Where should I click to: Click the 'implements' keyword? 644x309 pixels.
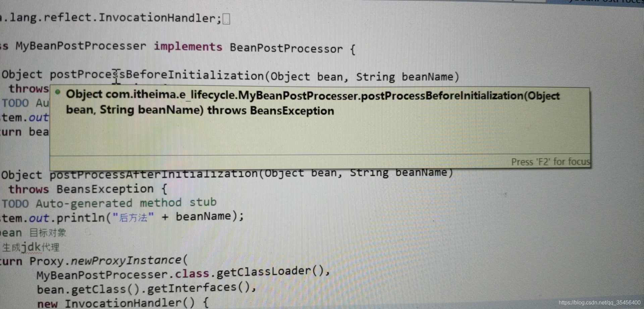[x=188, y=47]
